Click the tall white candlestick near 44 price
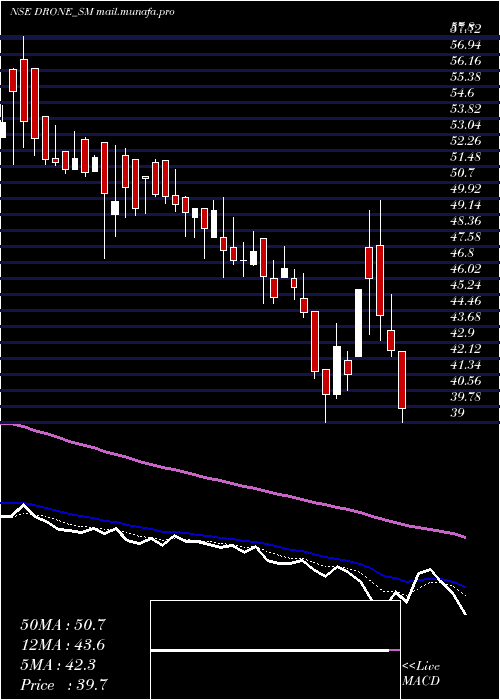Screen dimensions: 500x700 (x=358, y=323)
